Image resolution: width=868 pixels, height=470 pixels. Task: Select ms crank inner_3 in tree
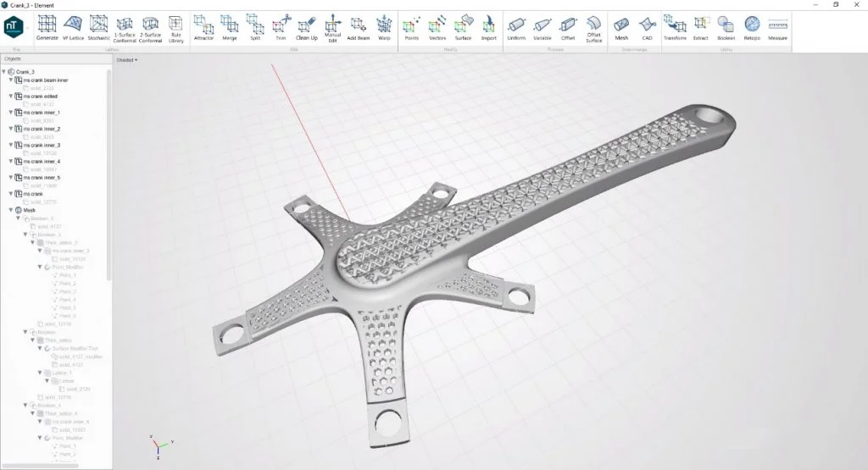42,145
